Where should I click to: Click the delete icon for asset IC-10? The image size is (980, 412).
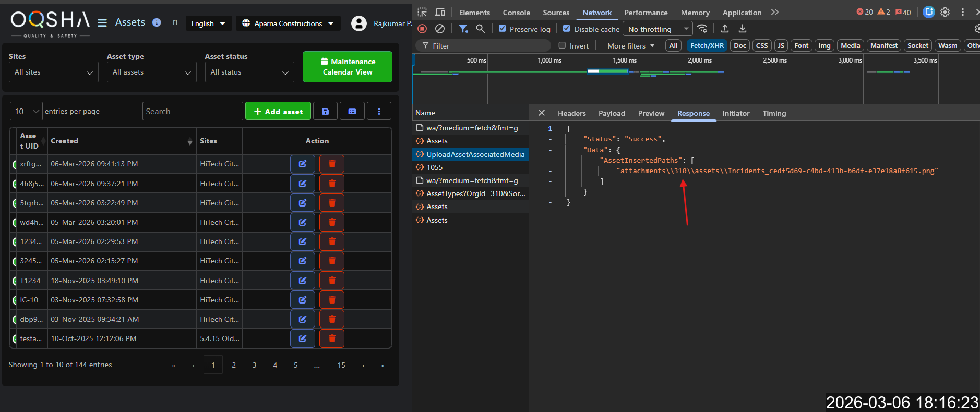[x=331, y=300]
